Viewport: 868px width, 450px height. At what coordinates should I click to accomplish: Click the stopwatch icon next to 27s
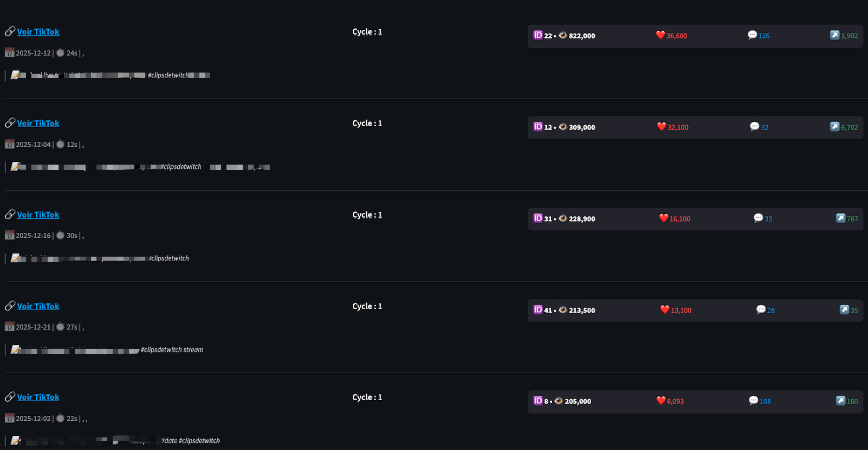pos(60,327)
